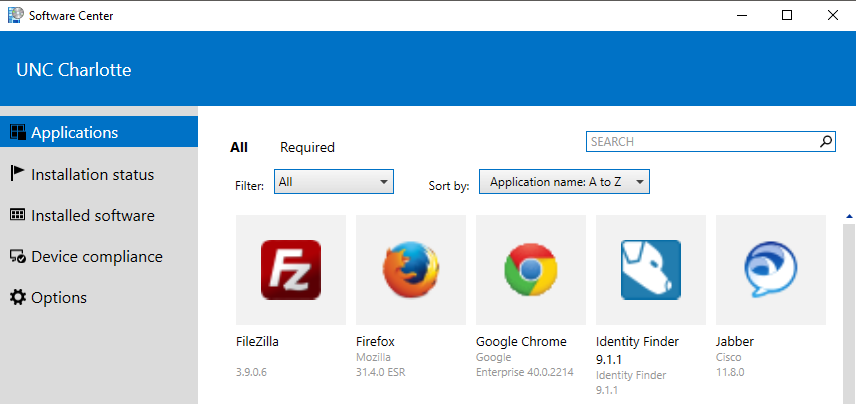This screenshot has width=856, height=404.
Task: Minimize the Software Center window
Action: pyautogui.click(x=741, y=15)
